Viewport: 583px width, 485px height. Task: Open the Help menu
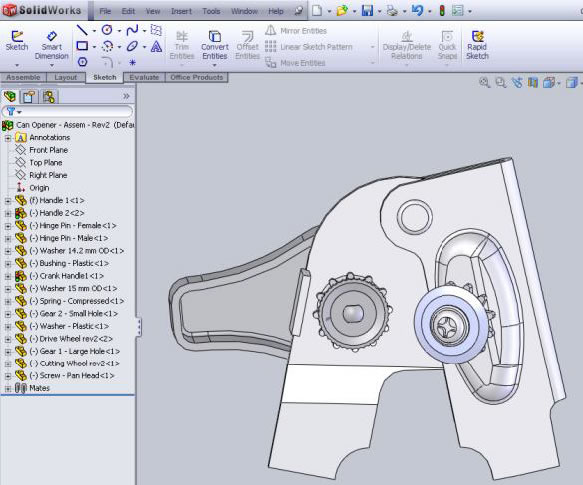pos(276,11)
